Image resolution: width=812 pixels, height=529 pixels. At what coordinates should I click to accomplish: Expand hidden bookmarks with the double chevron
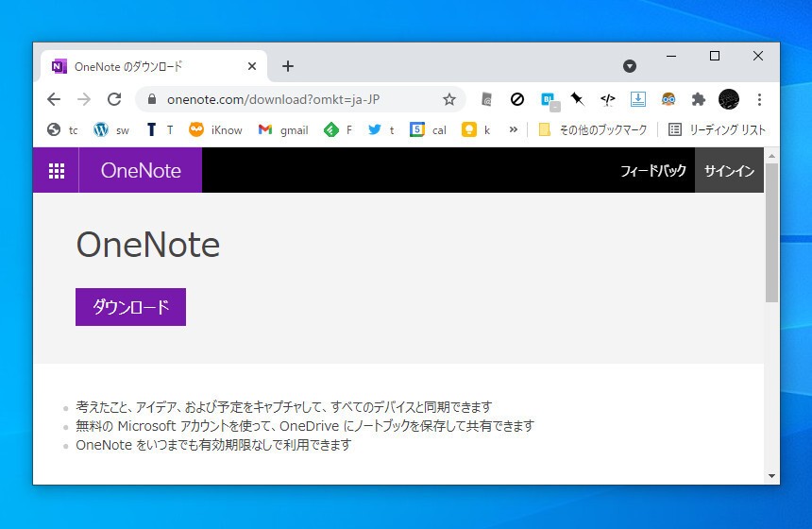514,129
